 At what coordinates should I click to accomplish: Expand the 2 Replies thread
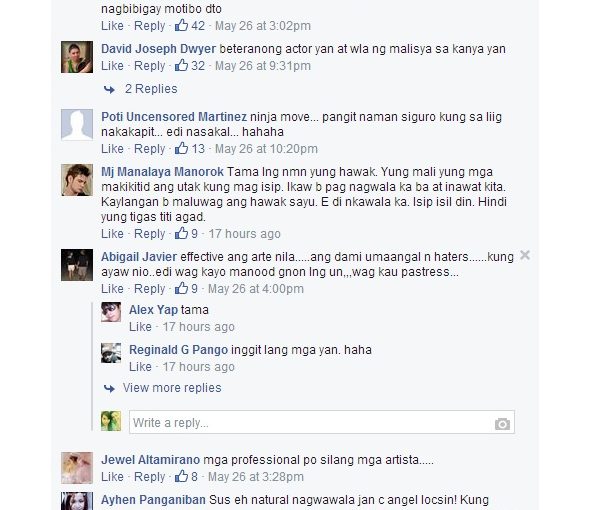tap(151, 89)
